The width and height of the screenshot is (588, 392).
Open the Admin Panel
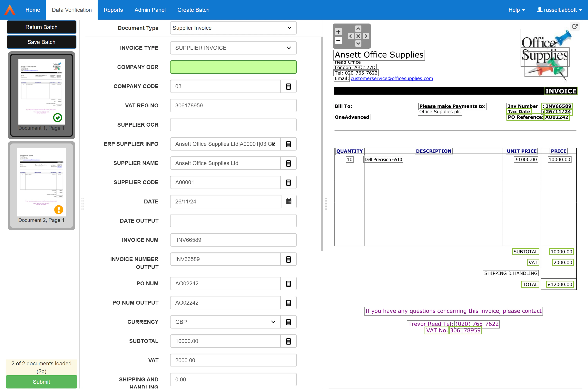(x=150, y=10)
